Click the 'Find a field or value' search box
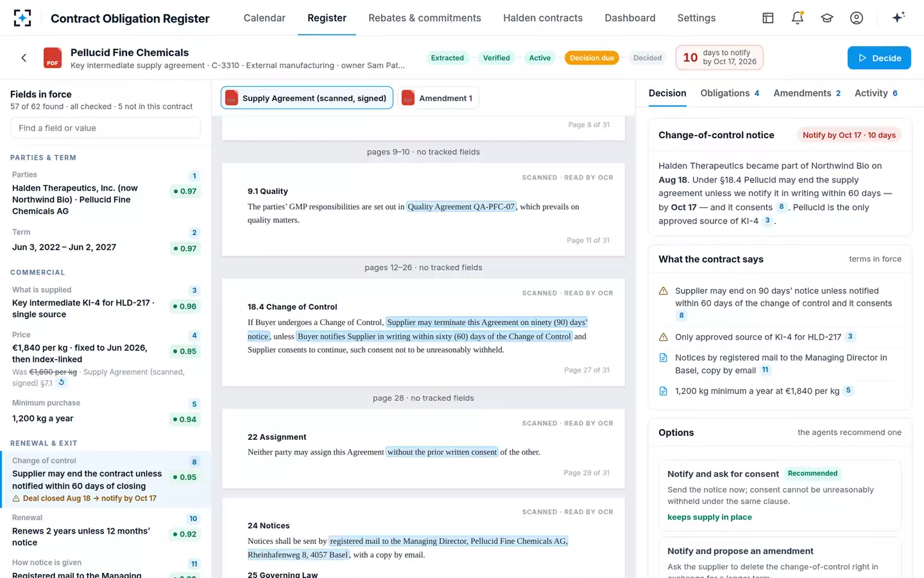This screenshot has width=924, height=578. [x=105, y=128]
